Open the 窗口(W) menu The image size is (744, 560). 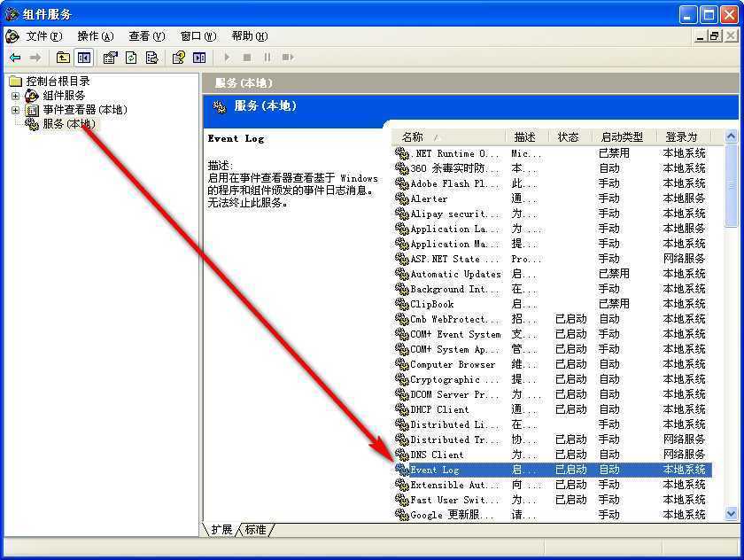point(198,36)
